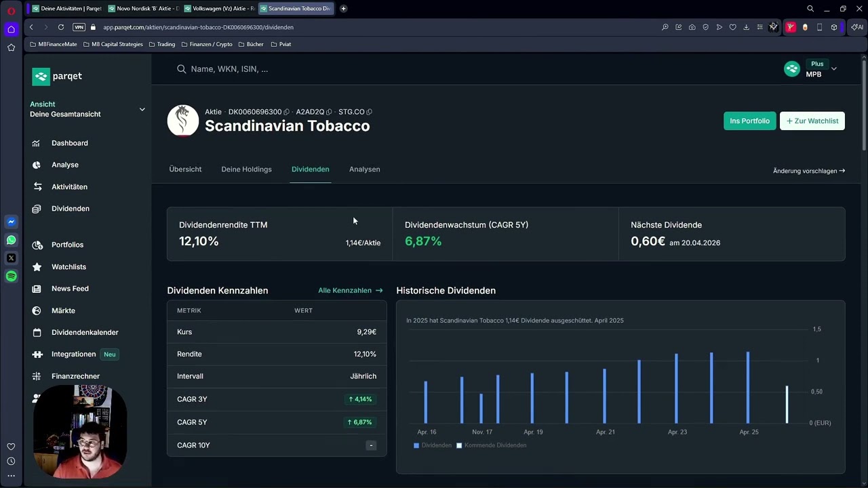Screen dimensions: 868x488
Task: Expand the Ansicht Deine Gesamtansicht selector
Action: pyautogui.click(x=87, y=109)
